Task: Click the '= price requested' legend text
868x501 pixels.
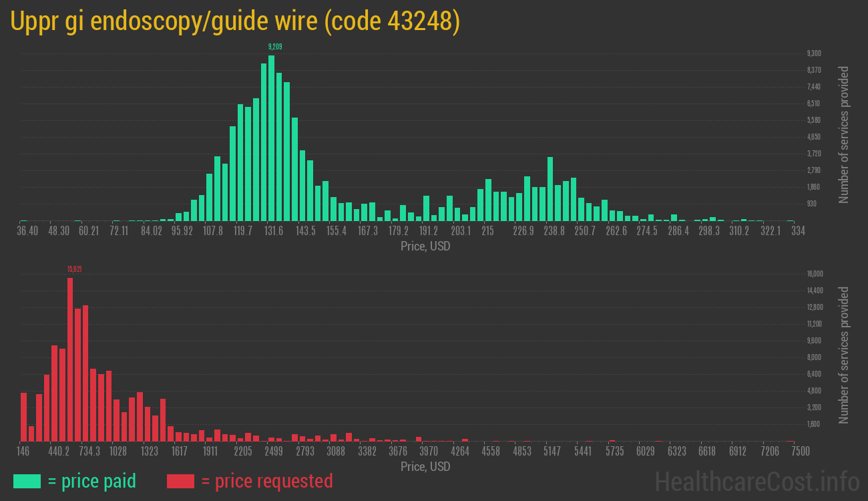Action: click(266, 481)
